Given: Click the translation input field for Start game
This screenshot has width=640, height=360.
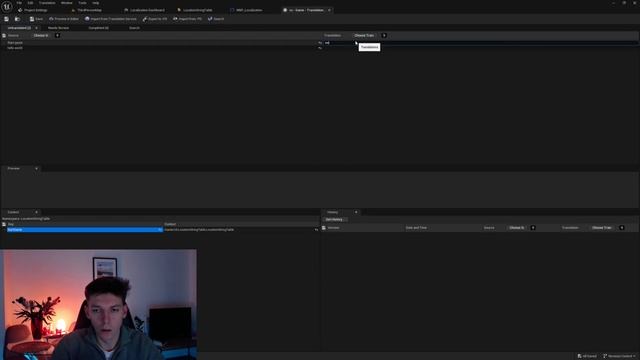Looking at the screenshot, I should click(481, 42).
